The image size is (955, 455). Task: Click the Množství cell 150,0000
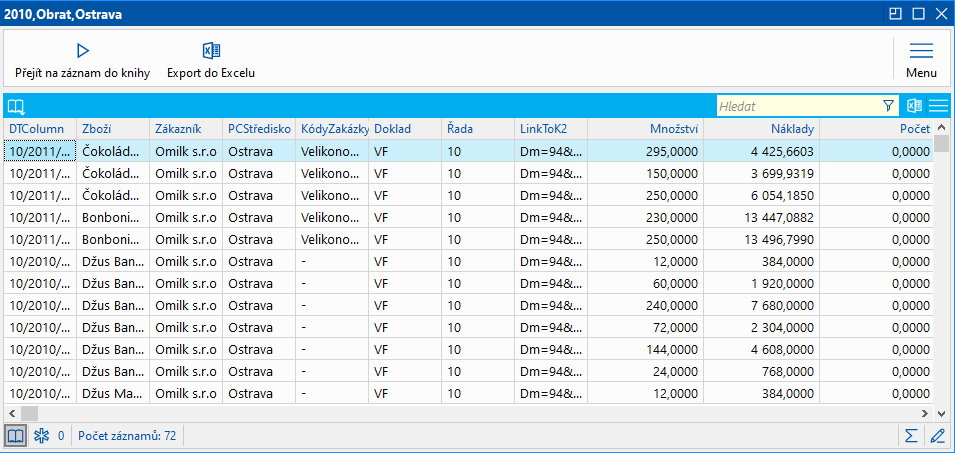(x=646, y=173)
